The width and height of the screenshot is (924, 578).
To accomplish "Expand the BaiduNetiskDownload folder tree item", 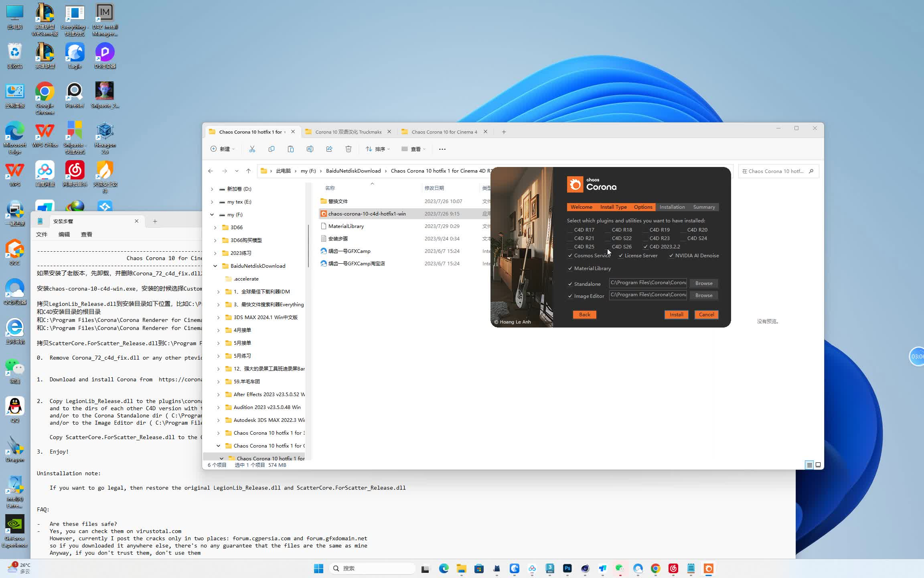I will point(213,266).
